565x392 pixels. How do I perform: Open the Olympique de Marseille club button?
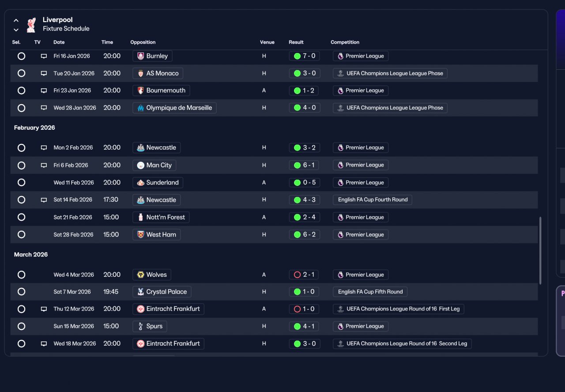click(x=174, y=108)
